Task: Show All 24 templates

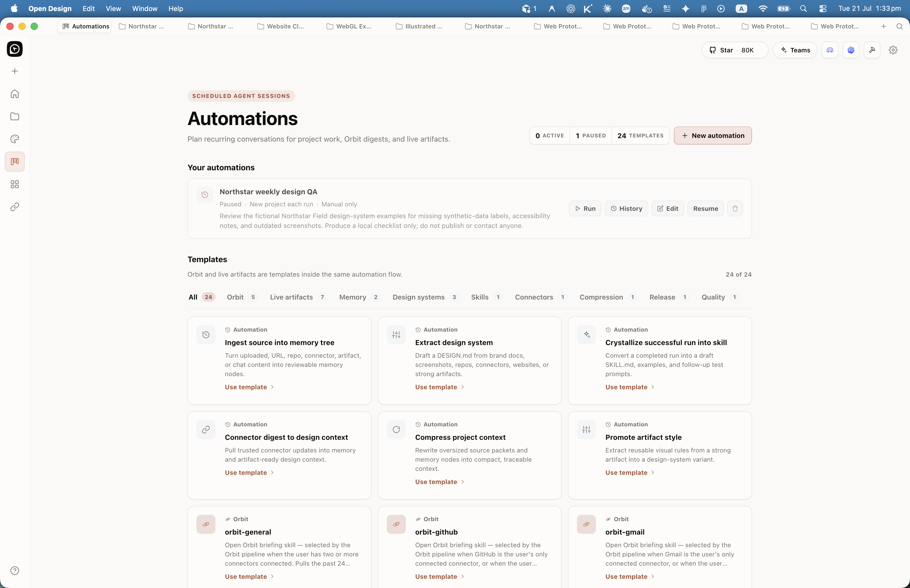Action: 202,297
